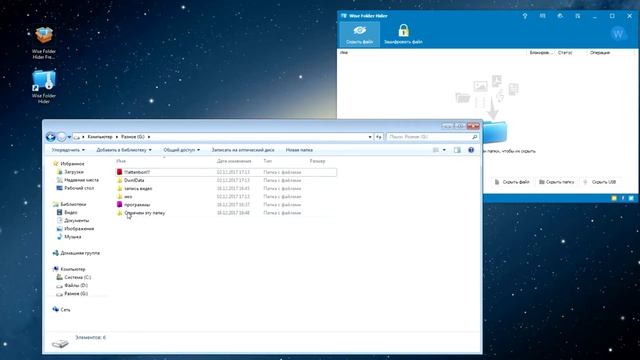This screenshot has height=360, width=640.
Task: Open the Facebook icon in Wise status bar
Action: (623, 198)
